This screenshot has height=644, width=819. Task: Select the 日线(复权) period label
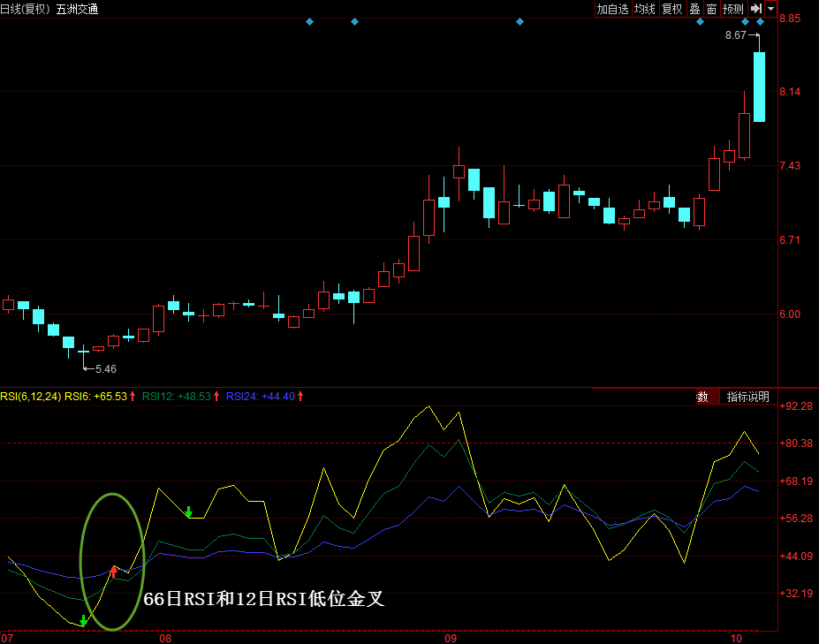click(x=26, y=9)
